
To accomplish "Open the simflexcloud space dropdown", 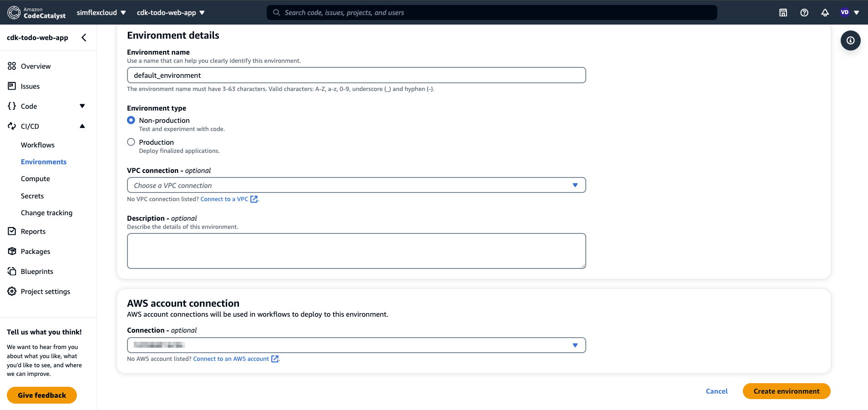I will 101,13.
